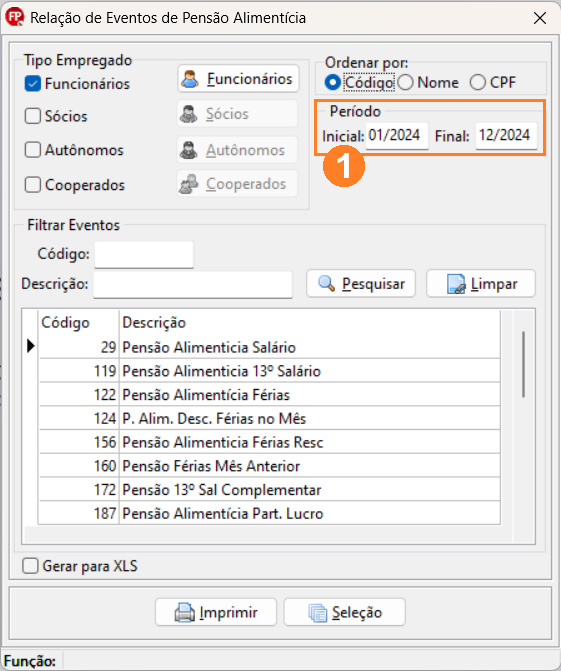
Task: Click the printer icon on Imprimir
Action: tap(185, 612)
